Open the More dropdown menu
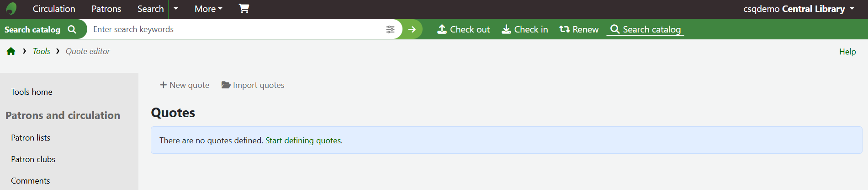 (208, 9)
